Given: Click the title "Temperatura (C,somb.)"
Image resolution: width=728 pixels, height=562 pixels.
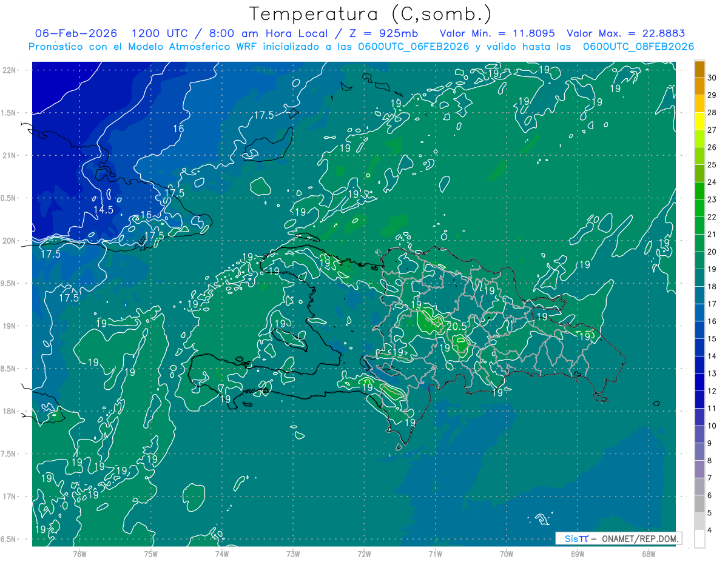Looking at the screenshot, I should pos(370,14).
